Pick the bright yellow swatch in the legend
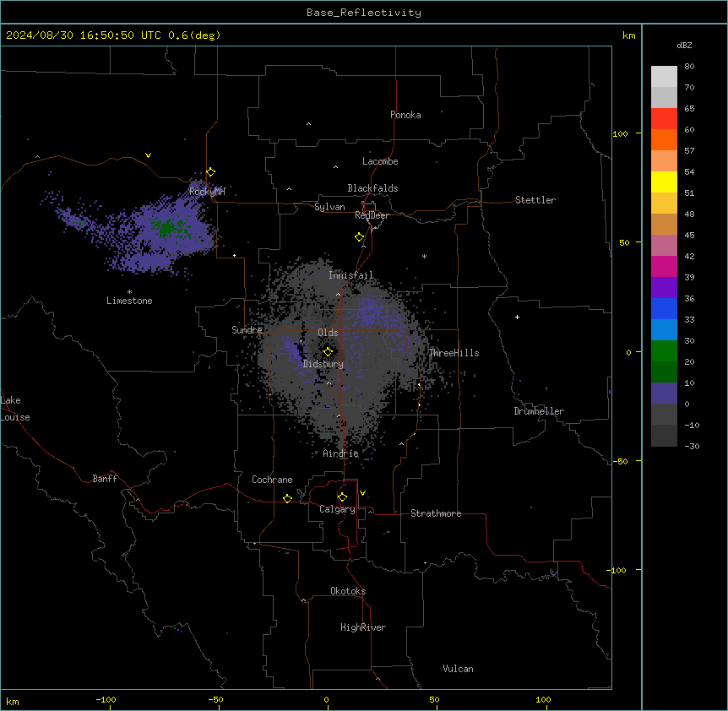Screen dimensions: 728x711 tap(664, 182)
